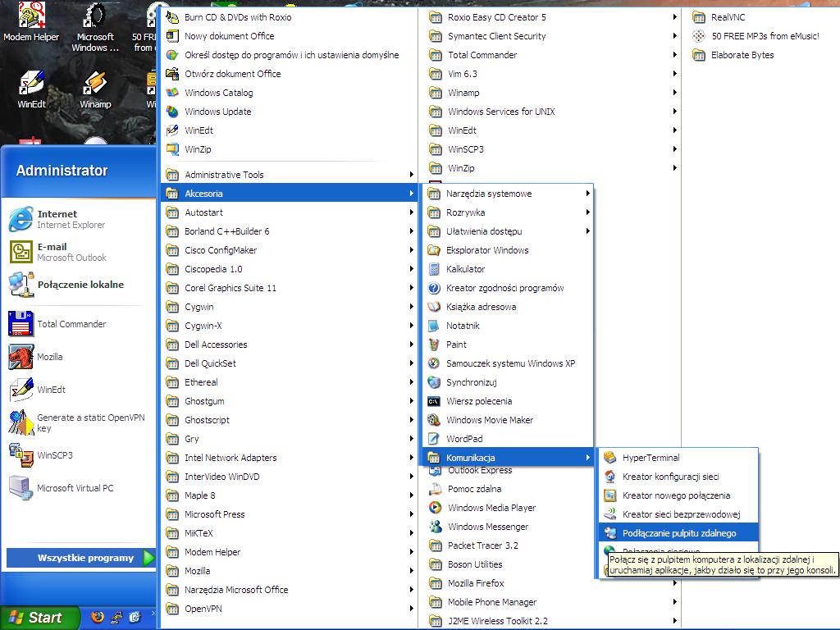Click the Wszystkie programy button

coord(80,558)
